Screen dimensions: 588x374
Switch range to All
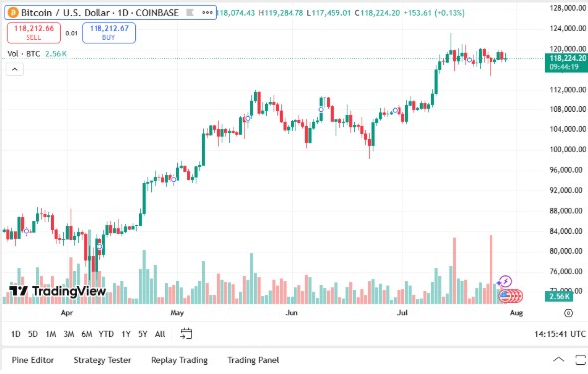(160, 334)
